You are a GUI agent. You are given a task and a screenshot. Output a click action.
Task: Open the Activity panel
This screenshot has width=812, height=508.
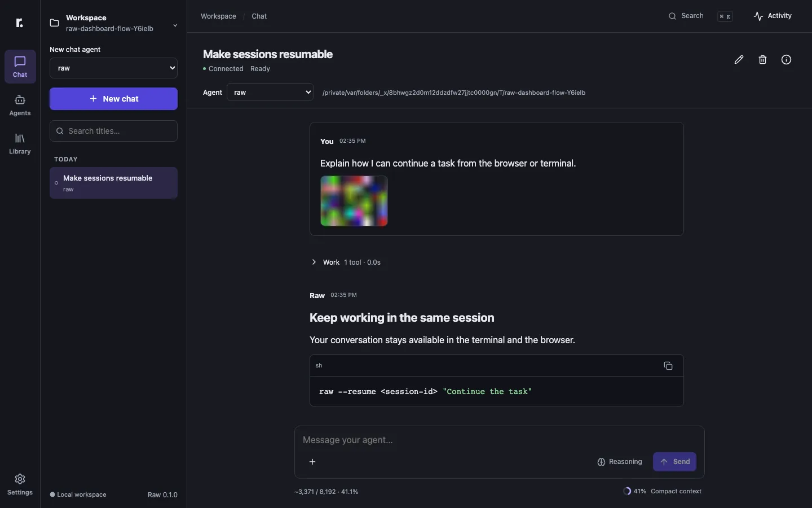[x=773, y=16]
